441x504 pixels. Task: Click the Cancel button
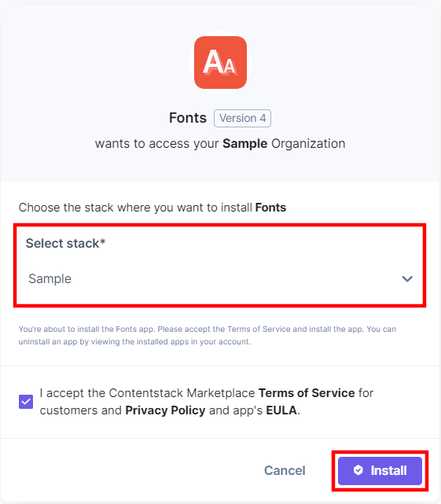tap(285, 470)
